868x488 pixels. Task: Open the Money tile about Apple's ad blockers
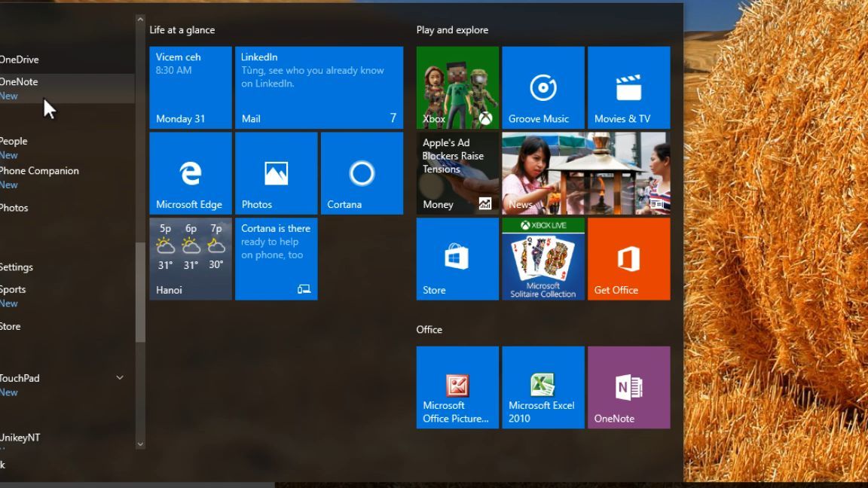457,173
